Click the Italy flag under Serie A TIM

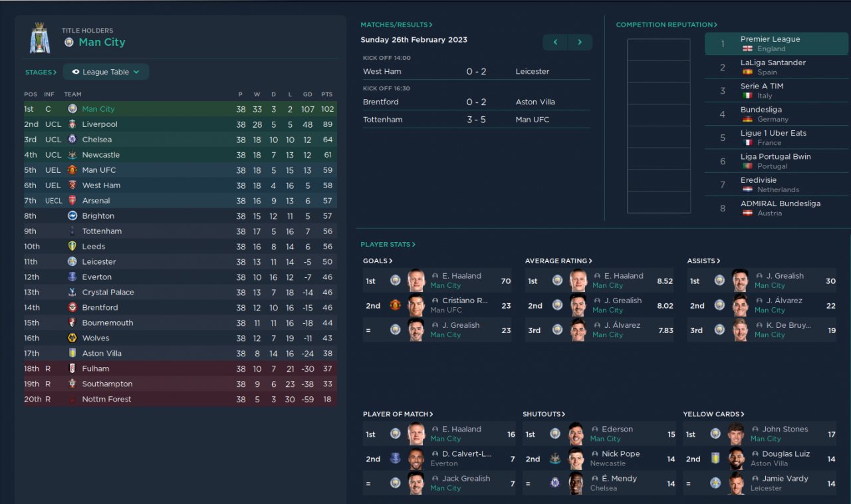click(x=747, y=96)
